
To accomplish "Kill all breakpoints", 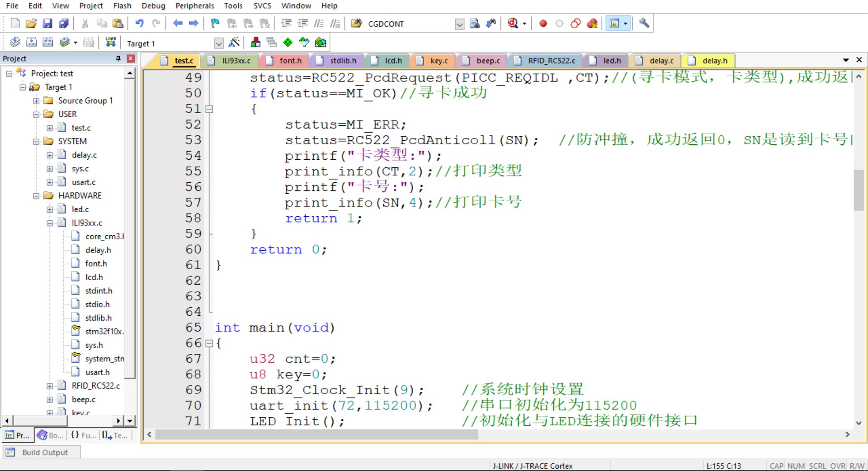I will [592, 23].
